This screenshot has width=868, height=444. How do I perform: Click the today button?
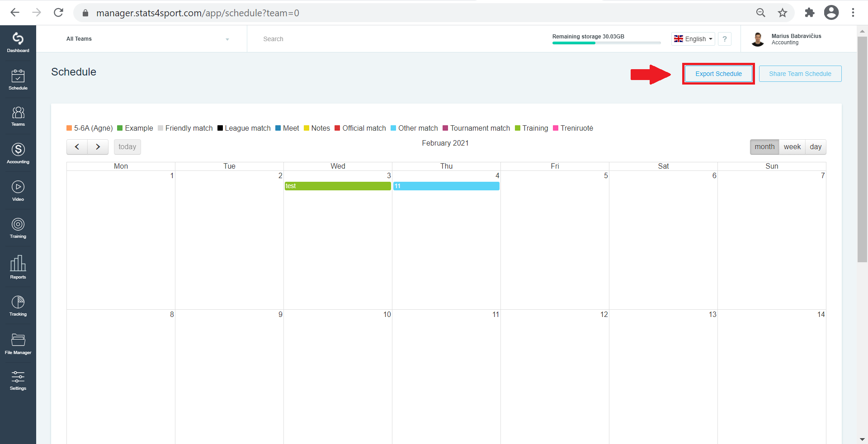click(127, 147)
